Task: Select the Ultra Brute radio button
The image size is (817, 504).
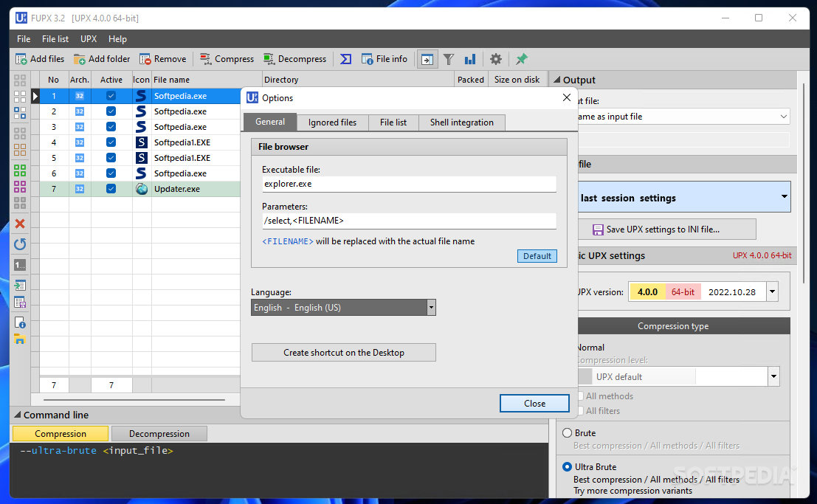Action: coord(568,466)
